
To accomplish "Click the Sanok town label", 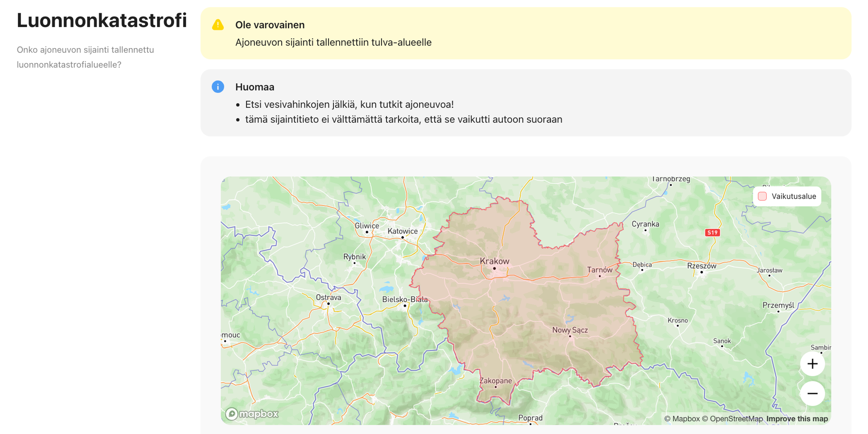I will pos(722,341).
